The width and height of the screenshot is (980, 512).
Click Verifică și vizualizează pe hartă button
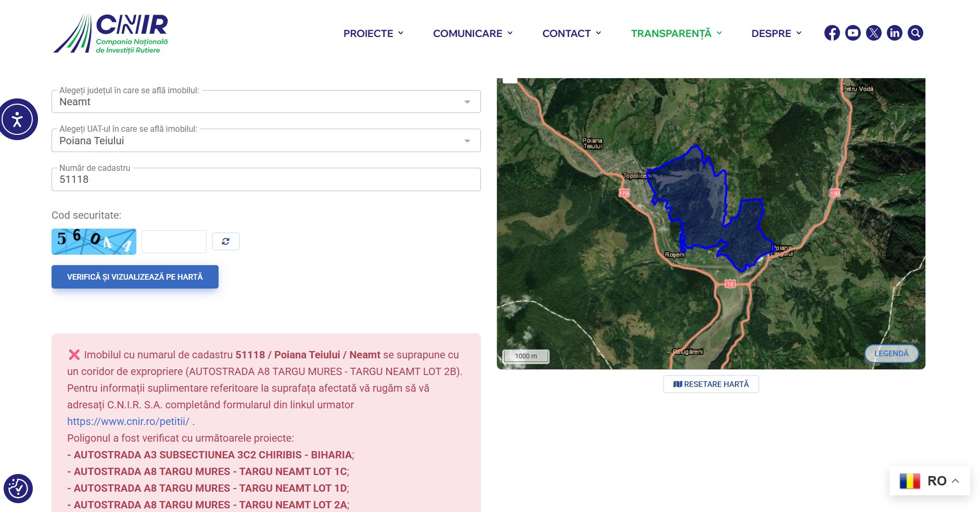135,277
